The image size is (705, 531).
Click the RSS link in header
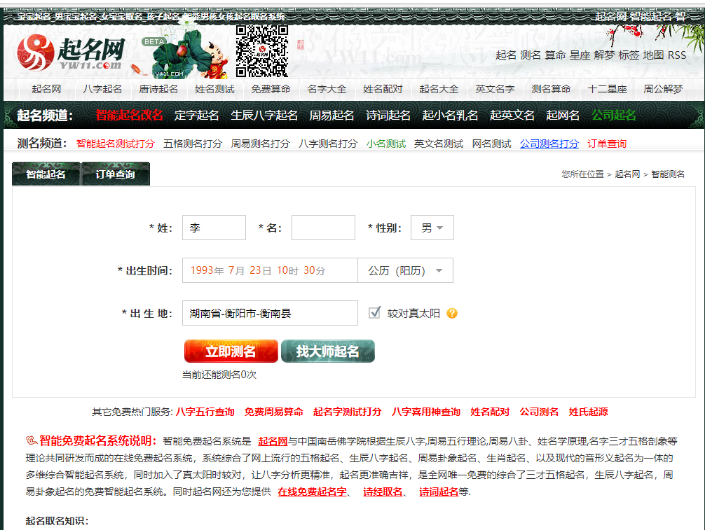[677, 55]
